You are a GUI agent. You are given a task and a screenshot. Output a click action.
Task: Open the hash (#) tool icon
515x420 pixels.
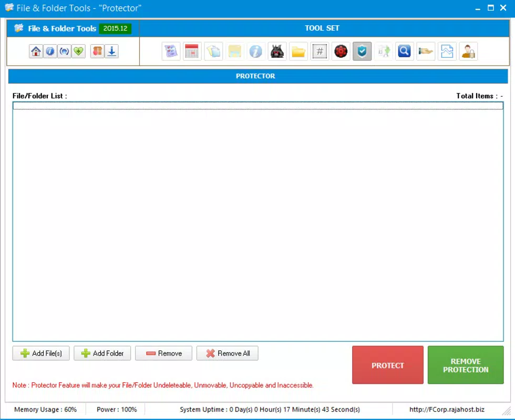point(320,51)
